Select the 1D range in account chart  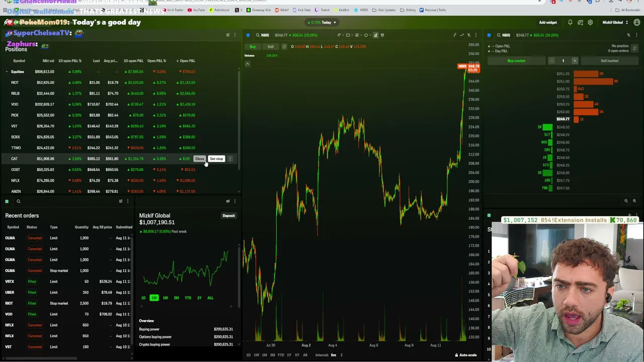pos(143,298)
